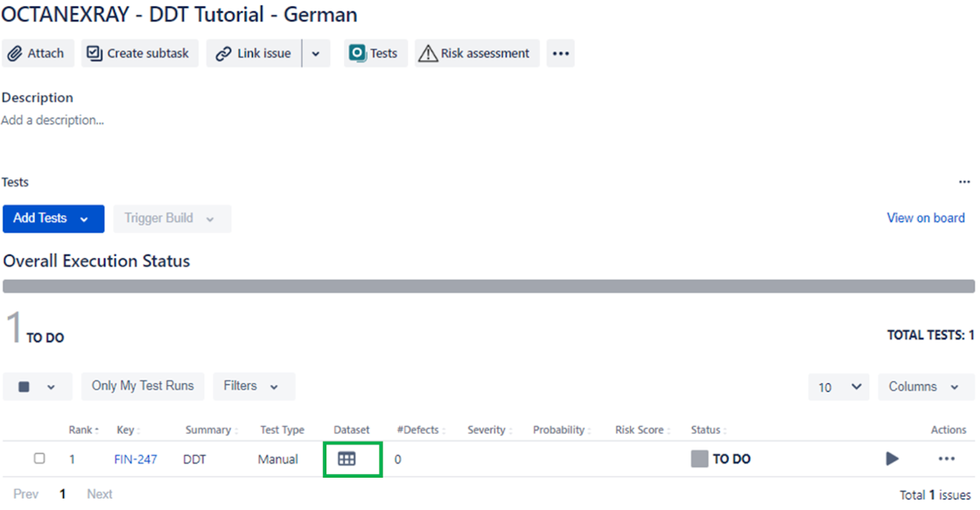Tick the checkbox for FIN-247 row
Screen dimensions: 980x510
point(39,458)
